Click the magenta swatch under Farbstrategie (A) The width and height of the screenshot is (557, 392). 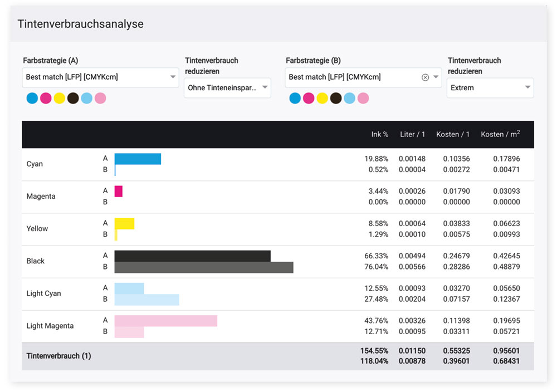tap(46, 99)
